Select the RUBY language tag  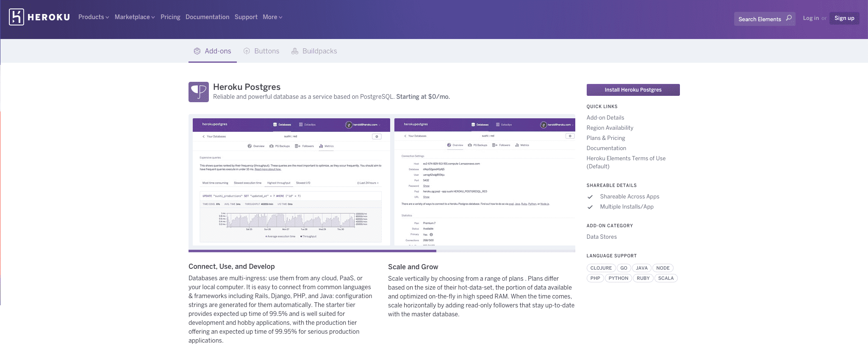pos(643,278)
